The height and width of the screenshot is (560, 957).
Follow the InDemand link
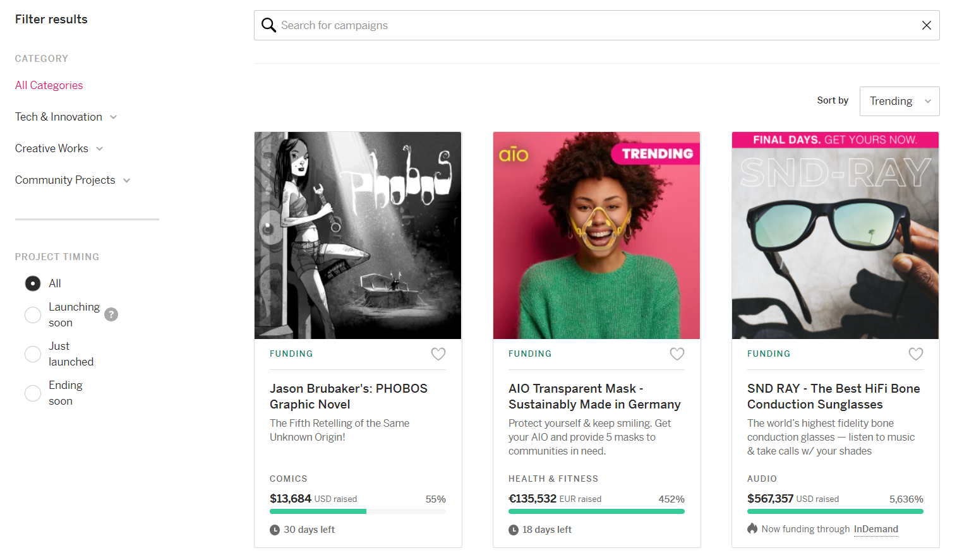[x=876, y=529]
